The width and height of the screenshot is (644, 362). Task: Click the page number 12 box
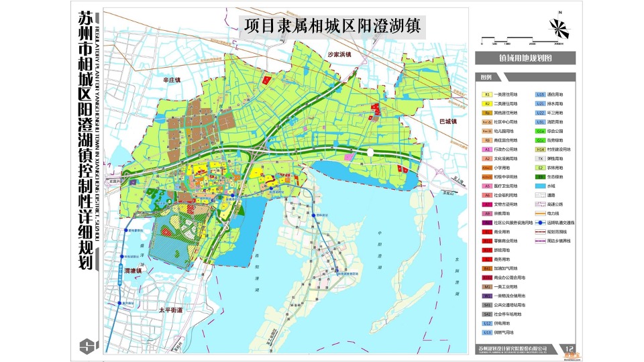pos(570,348)
